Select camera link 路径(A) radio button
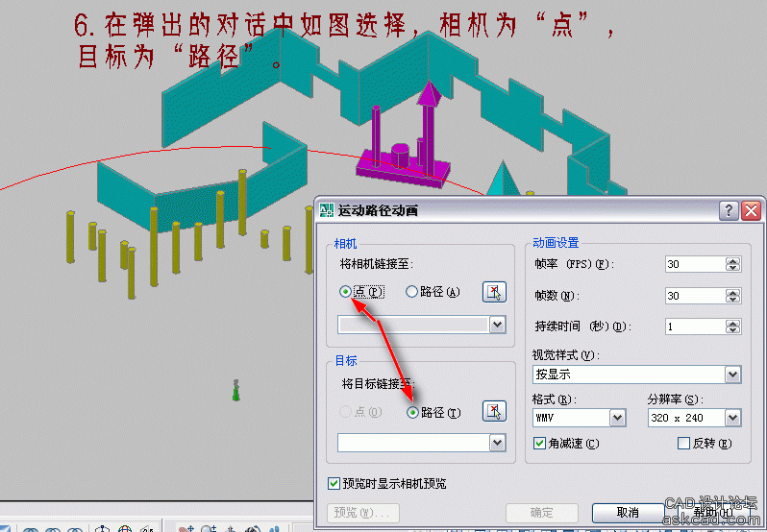The image size is (767, 532). click(411, 292)
